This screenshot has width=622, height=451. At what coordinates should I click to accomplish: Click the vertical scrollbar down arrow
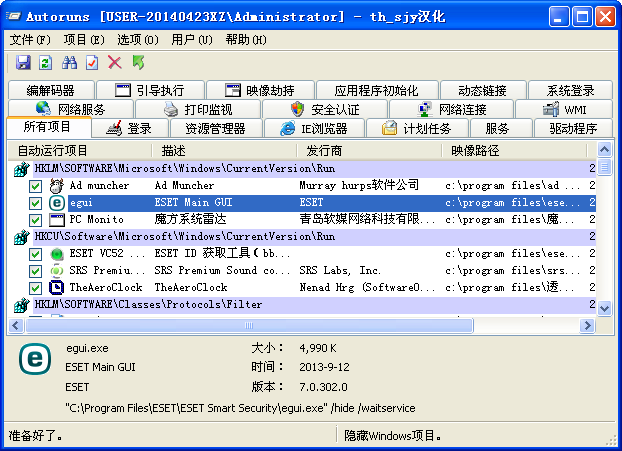coord(604,308)
